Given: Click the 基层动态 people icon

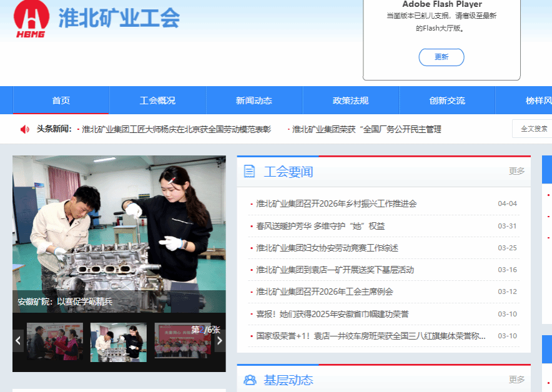Looking at the screenshot, I should tap(250, 380).
